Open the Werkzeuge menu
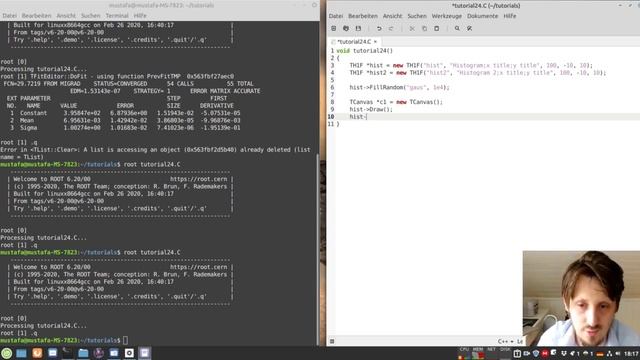The width and height of the screenshot is (640, 360). point(447,16)
